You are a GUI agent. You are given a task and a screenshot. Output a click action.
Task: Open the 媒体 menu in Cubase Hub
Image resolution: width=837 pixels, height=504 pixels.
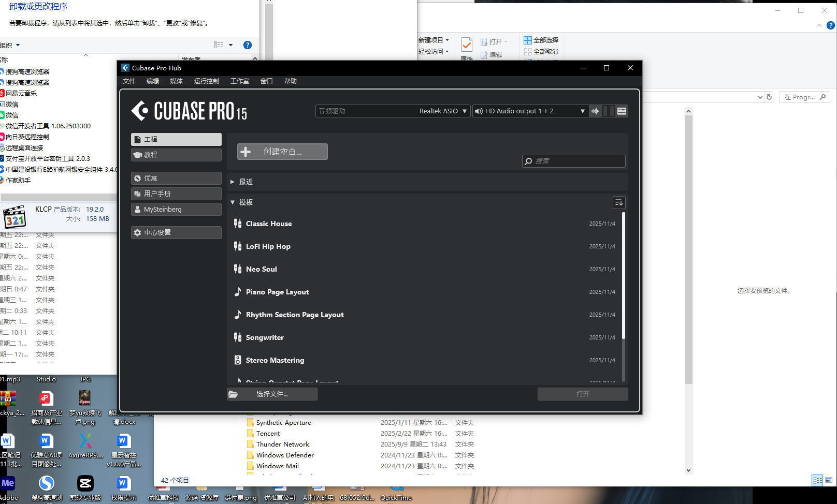point(177,81)
